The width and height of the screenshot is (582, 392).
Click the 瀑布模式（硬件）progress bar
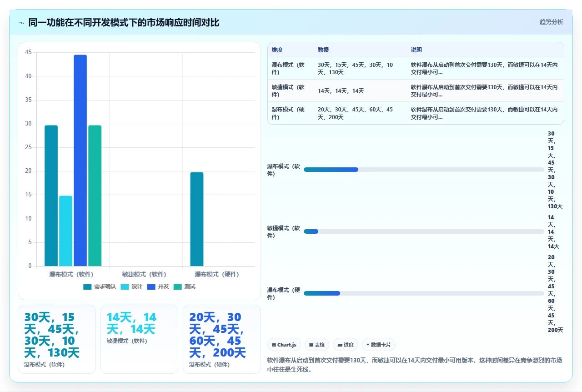(424, 293)
